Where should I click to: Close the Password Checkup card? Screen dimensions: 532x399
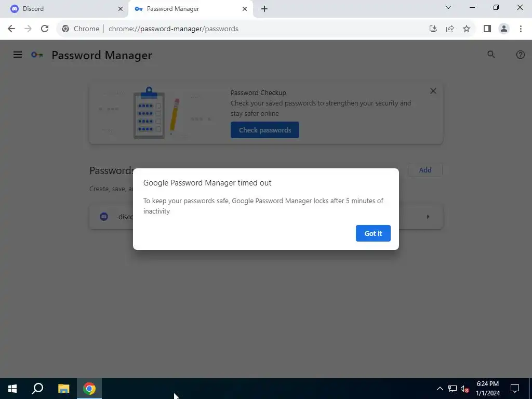433,91
